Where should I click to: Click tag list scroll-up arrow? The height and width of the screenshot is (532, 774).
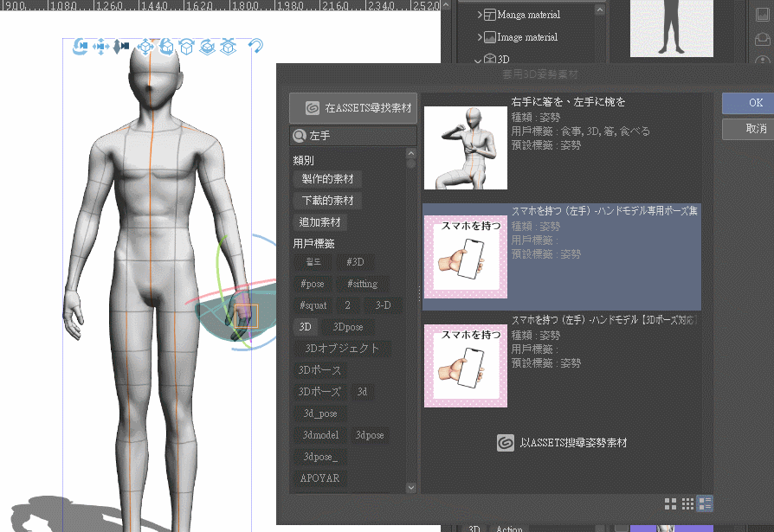411,153
